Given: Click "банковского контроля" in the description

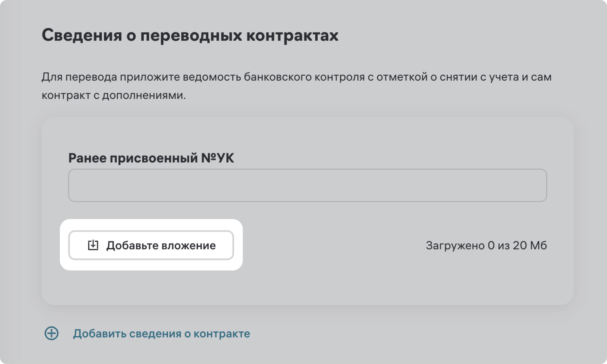Looking at the screenshot, I should (x=304, y=77).
